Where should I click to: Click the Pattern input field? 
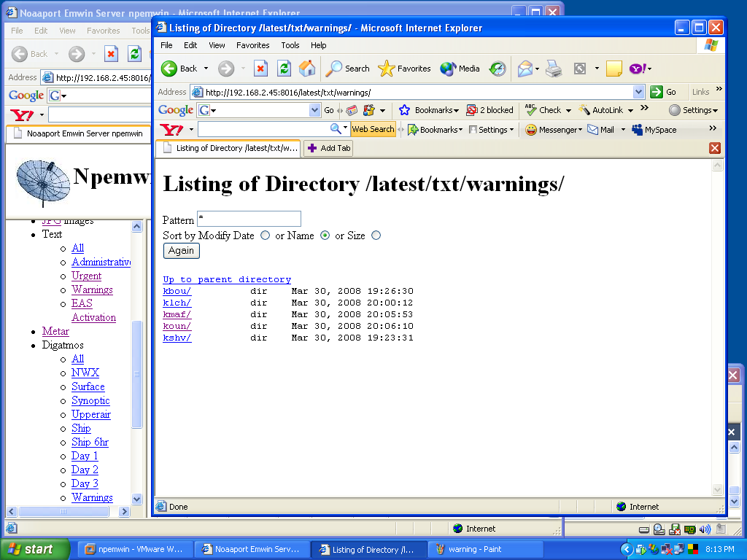(x=249, y=219)
